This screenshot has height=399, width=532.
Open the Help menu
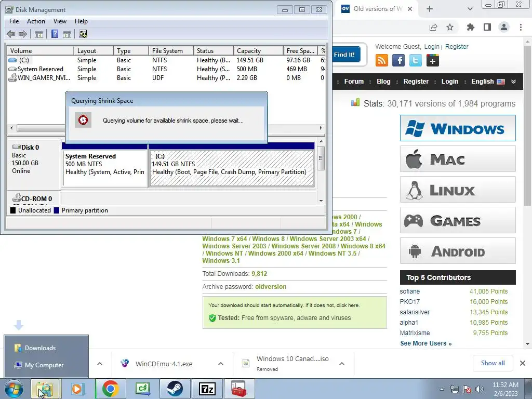[x=81, y=21]
